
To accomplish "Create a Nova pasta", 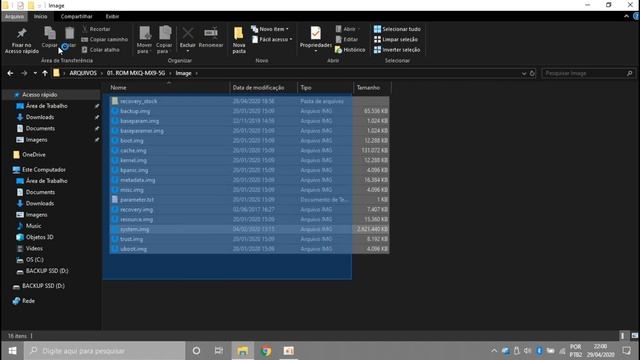I will [x=239, y=40].
